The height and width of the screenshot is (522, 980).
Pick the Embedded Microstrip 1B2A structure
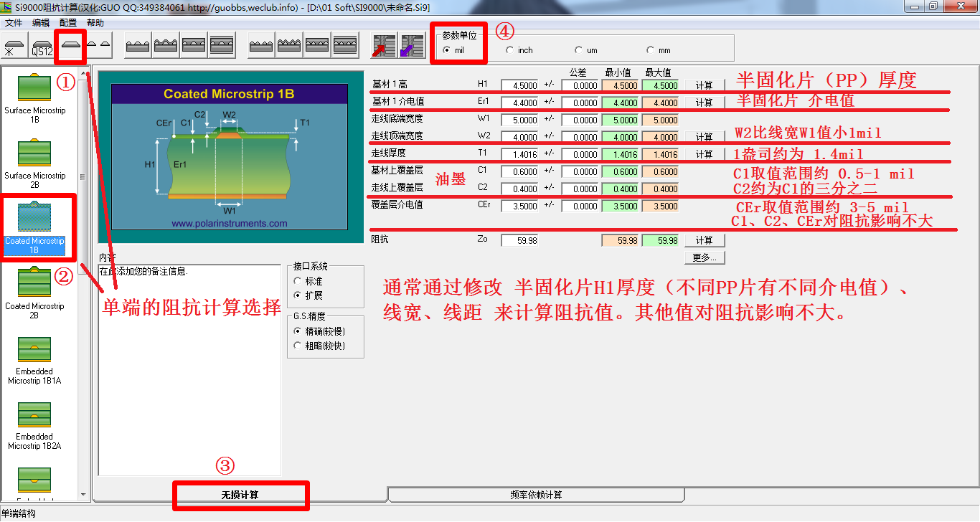click(x=34, y=424)
